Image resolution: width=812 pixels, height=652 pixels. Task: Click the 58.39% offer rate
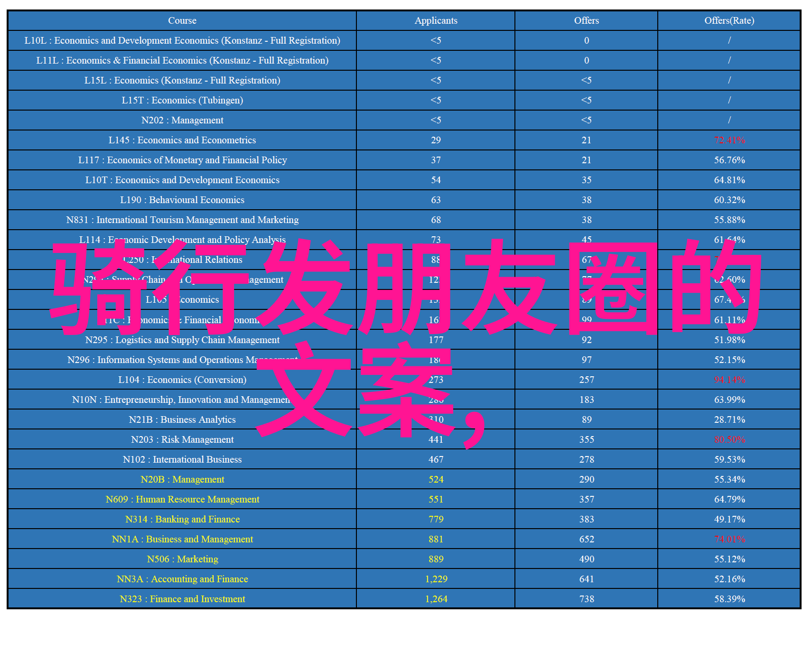point(729,599)
